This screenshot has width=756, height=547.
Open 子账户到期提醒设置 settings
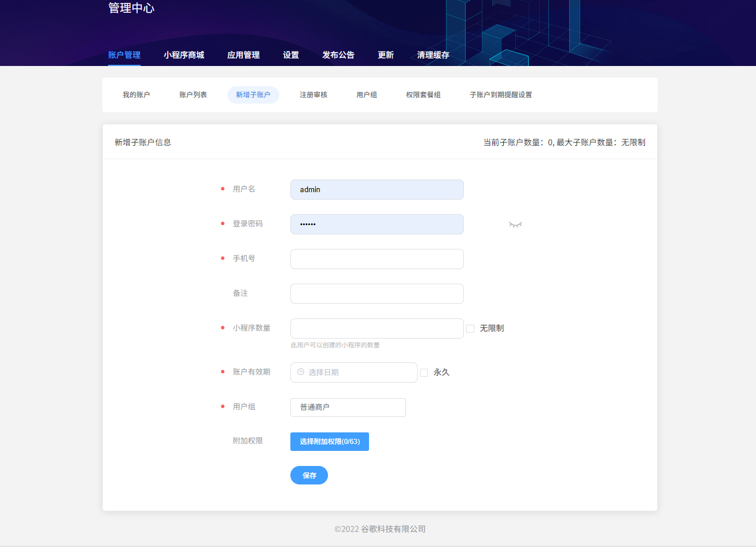501,94
